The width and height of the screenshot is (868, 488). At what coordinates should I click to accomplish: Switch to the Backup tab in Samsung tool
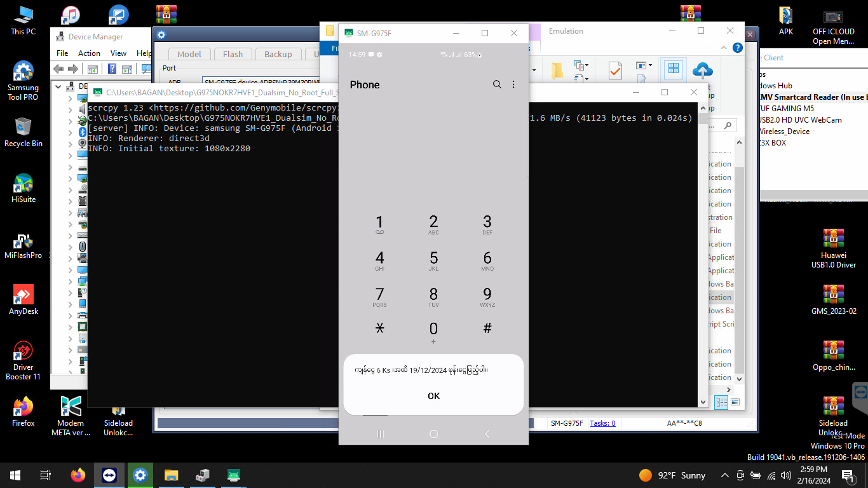(x=278, y=54)
